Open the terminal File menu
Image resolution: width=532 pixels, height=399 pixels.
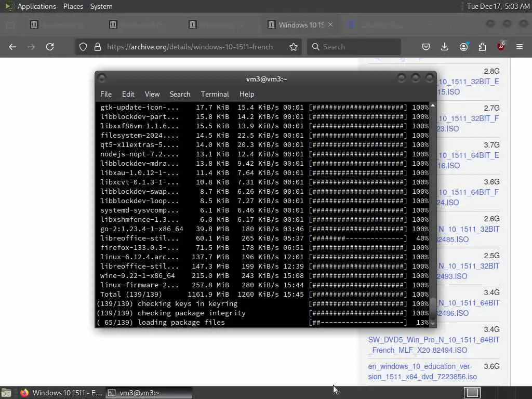(106, 95)
